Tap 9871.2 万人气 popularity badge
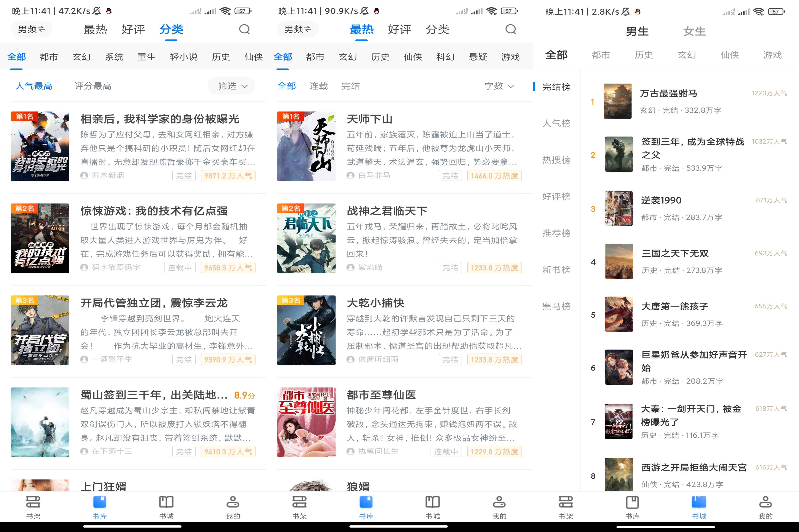This screenshot has width=799, height=532. click(x=228, y=176)
